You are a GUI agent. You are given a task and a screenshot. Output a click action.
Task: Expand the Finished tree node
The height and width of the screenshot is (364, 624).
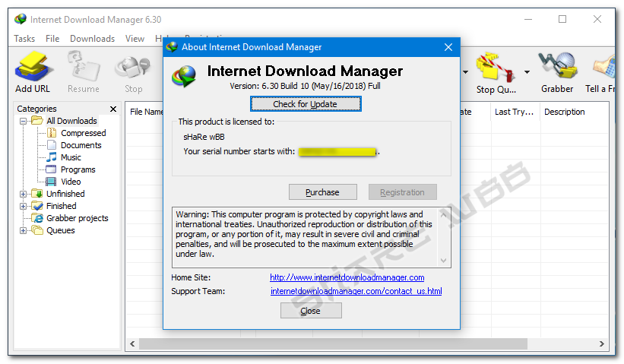pyautogui.click(x=23, y=207)
